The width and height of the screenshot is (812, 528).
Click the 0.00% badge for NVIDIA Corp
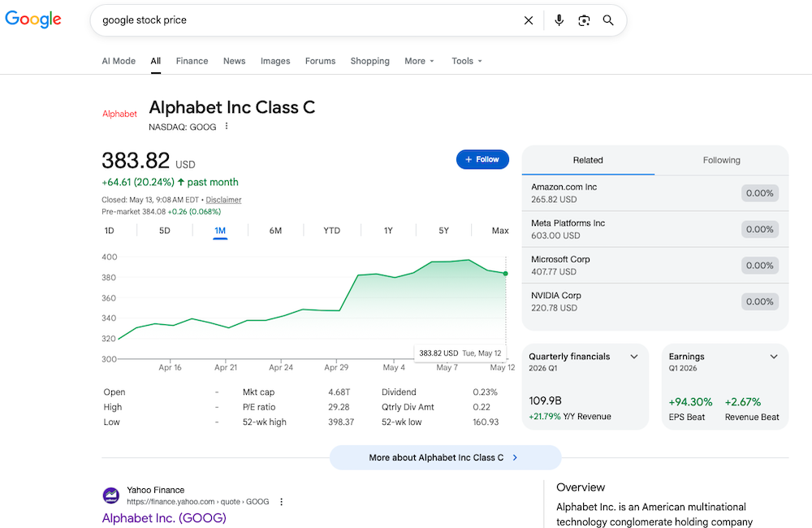point(760,301)
